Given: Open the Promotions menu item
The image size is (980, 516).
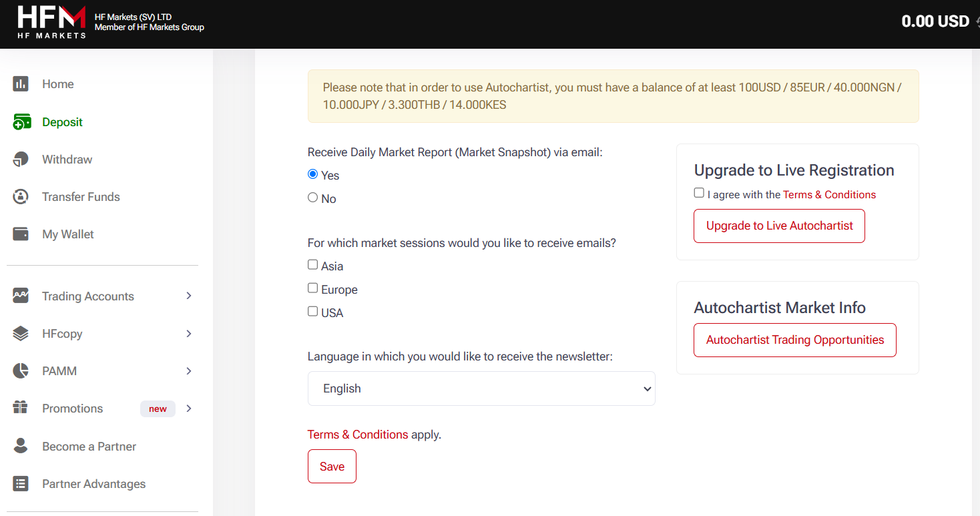Looking at the screenshot, I should [x=73, y=409].
